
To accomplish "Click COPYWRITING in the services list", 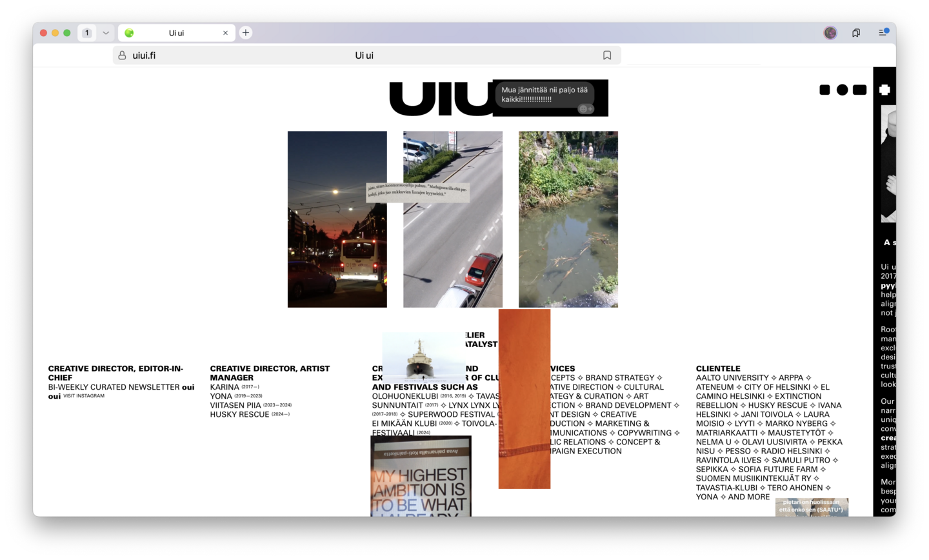I will coord(644,433).
